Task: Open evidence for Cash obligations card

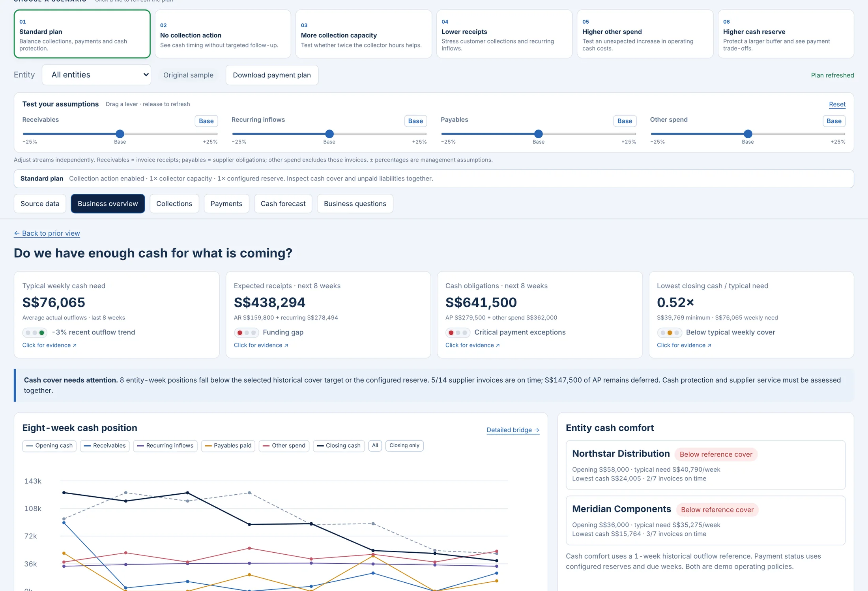Action: (x=472, y=345)
